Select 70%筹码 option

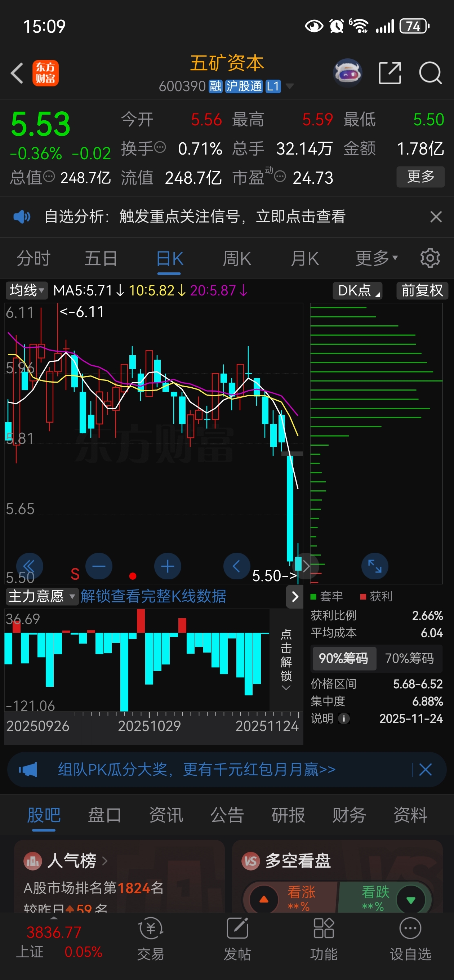(x=409, y=658)
